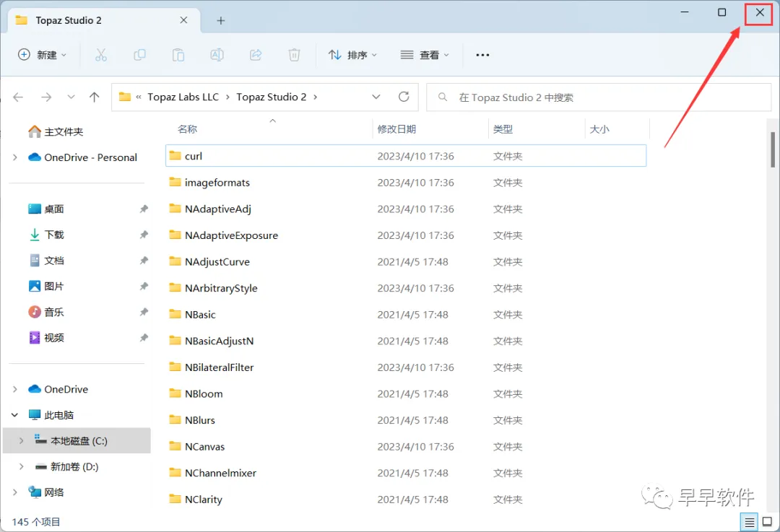Sort by 名称 column header

point(188,129)
